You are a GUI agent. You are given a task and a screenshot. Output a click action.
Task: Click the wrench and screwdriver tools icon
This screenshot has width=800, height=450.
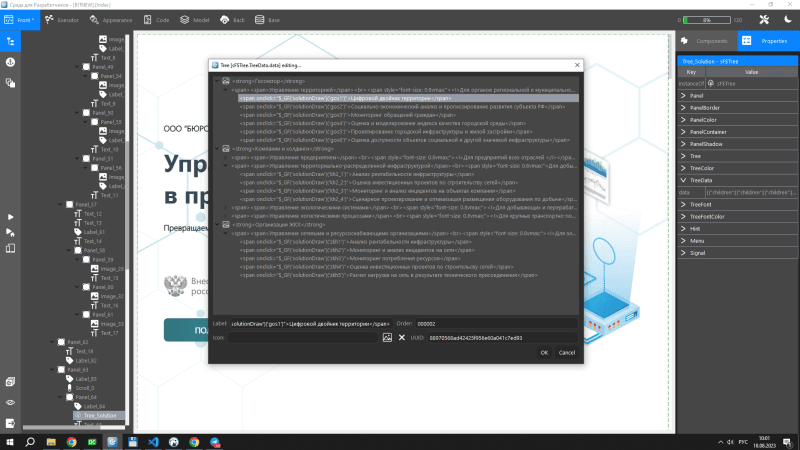click(765, 19)
